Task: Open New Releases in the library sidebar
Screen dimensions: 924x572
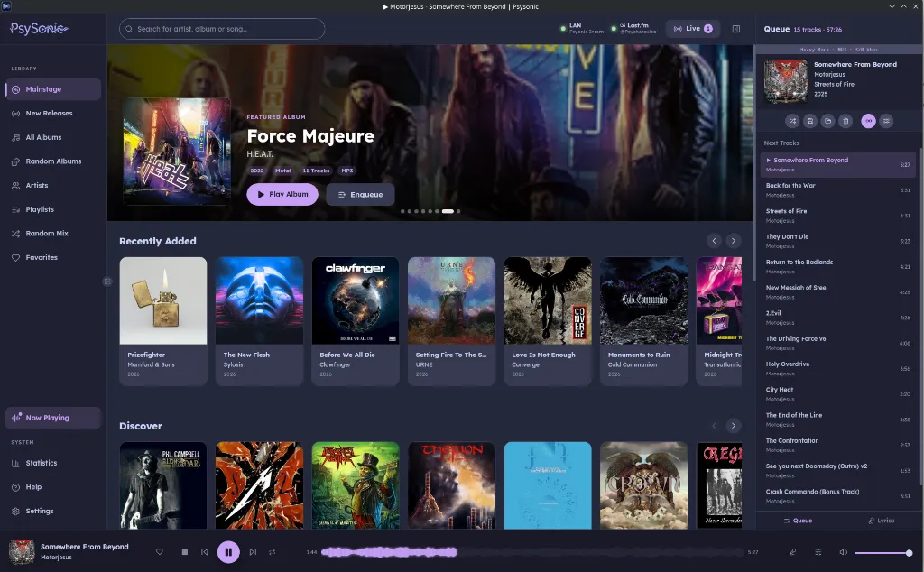Action: (49, 114)
